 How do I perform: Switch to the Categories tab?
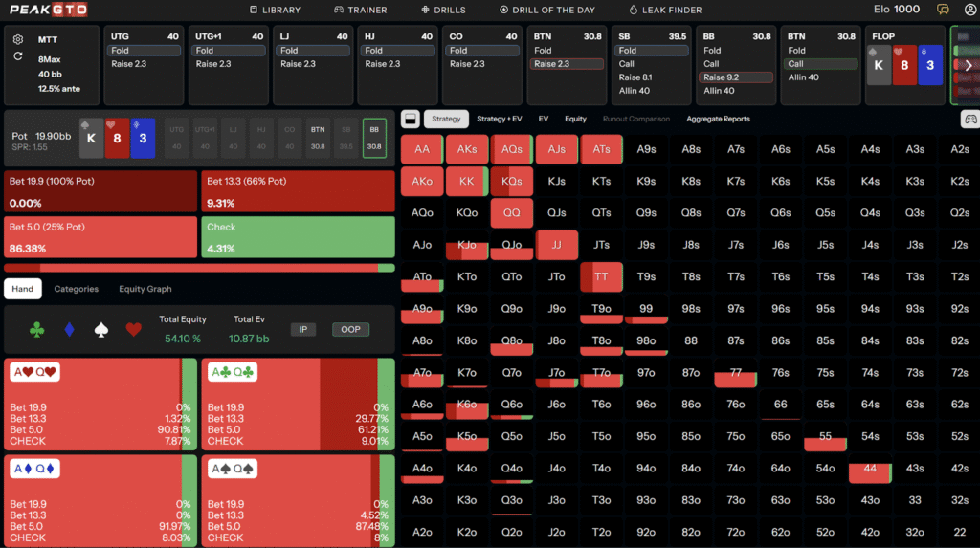pos(76,289)
